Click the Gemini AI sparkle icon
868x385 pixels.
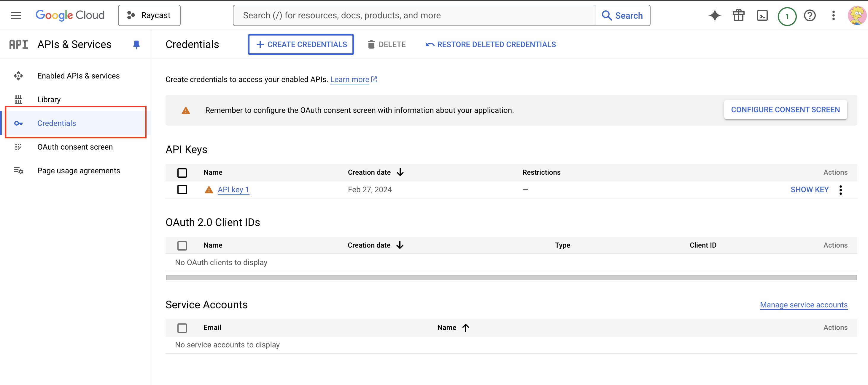click(x=714, y=15)
